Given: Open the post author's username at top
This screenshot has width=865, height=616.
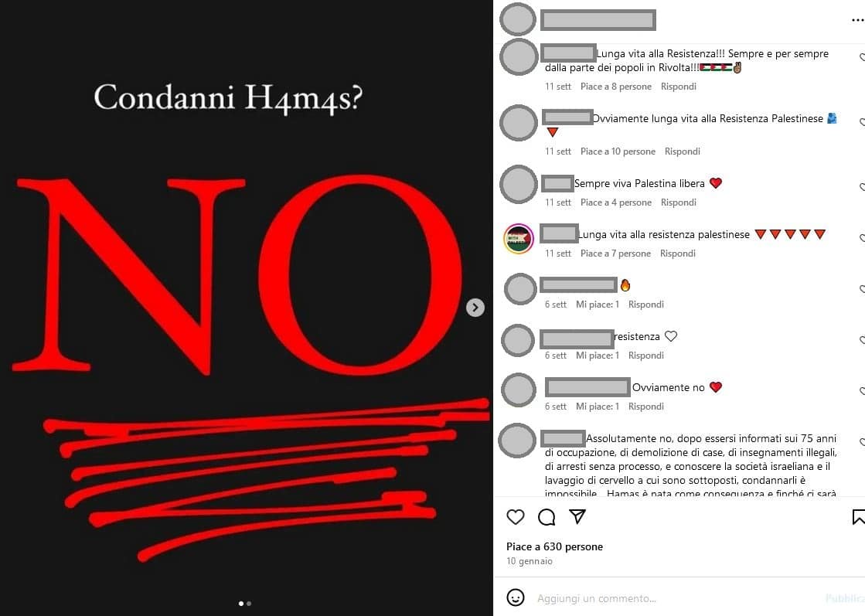Looking at the screenshot, I should 598,20.
